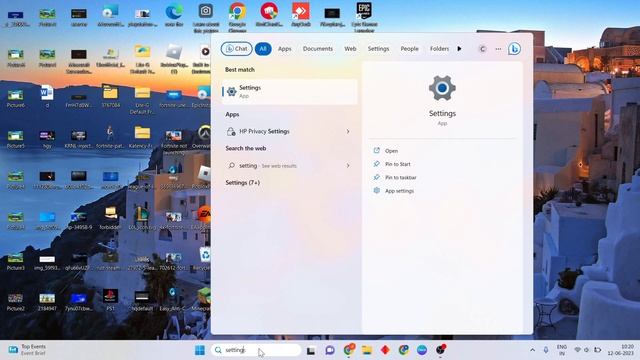The width and height of the screenshot is (640, 360).
Task: Open Epic Games Launcher desktop shortcut
Action: click(x=364, y=16)
